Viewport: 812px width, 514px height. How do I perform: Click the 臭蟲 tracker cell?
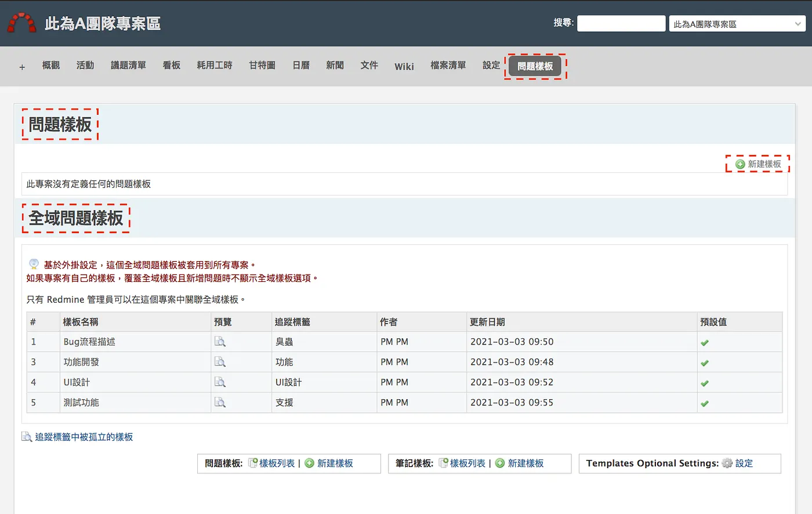[x=324, y=342]
